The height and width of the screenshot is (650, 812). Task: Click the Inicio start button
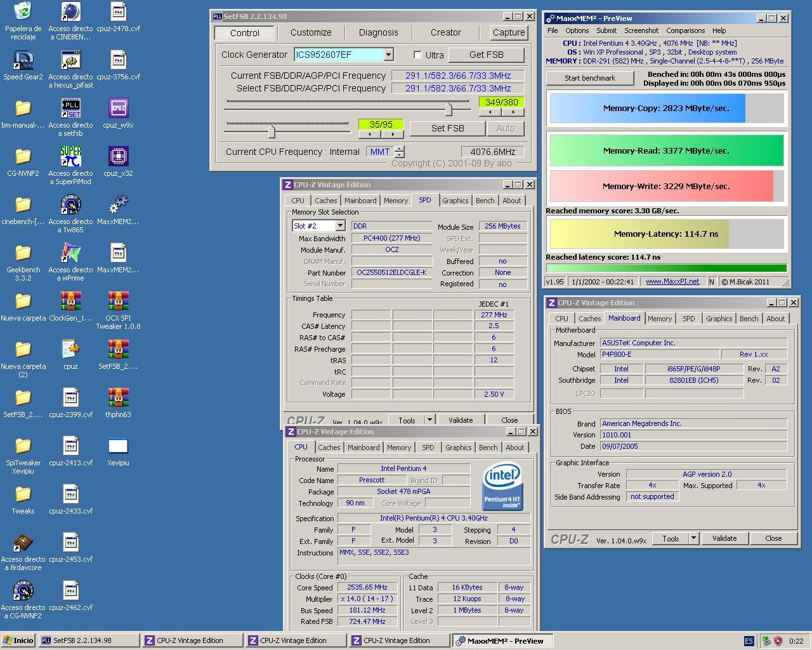(18, 640)
